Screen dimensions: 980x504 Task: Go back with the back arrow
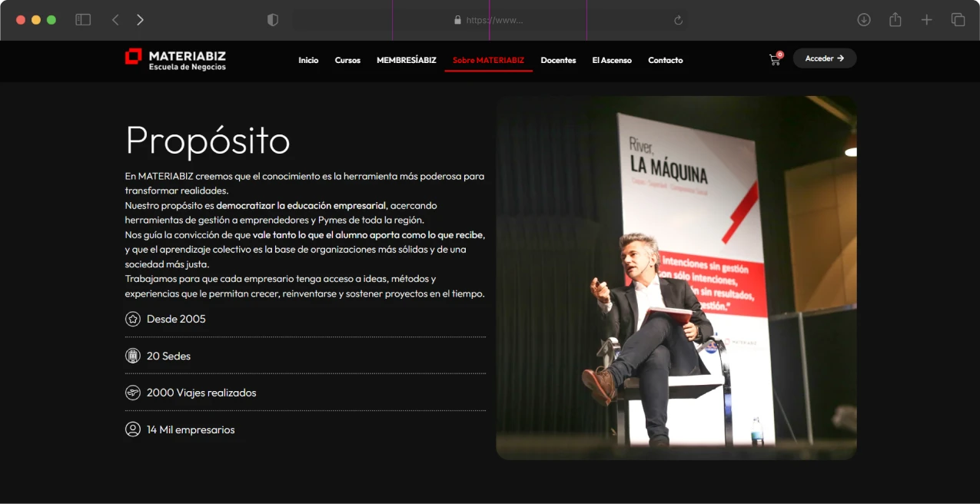[x=115, y=20]
